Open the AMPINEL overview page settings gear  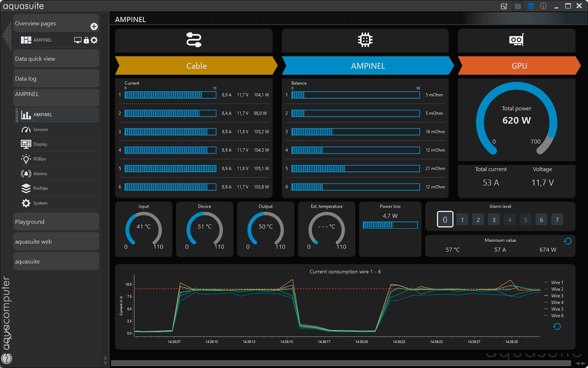click(x=94, y=40)
